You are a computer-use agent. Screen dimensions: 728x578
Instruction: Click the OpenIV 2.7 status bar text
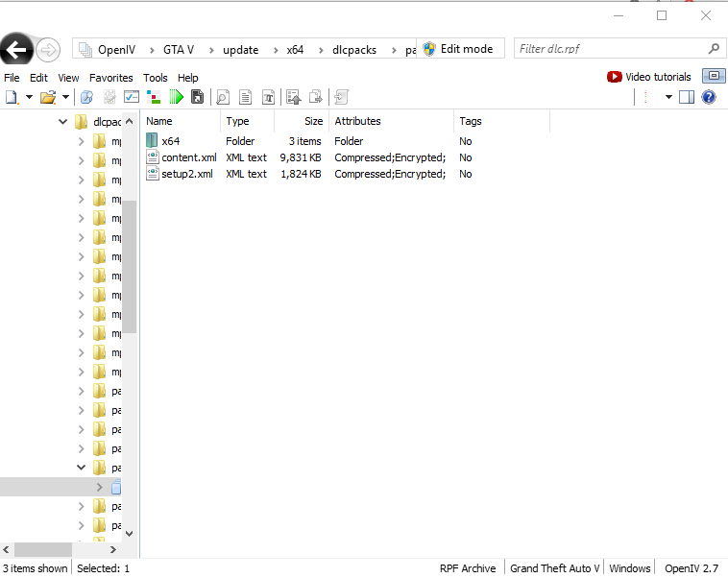pyautogui.click(x=692, y=568)
